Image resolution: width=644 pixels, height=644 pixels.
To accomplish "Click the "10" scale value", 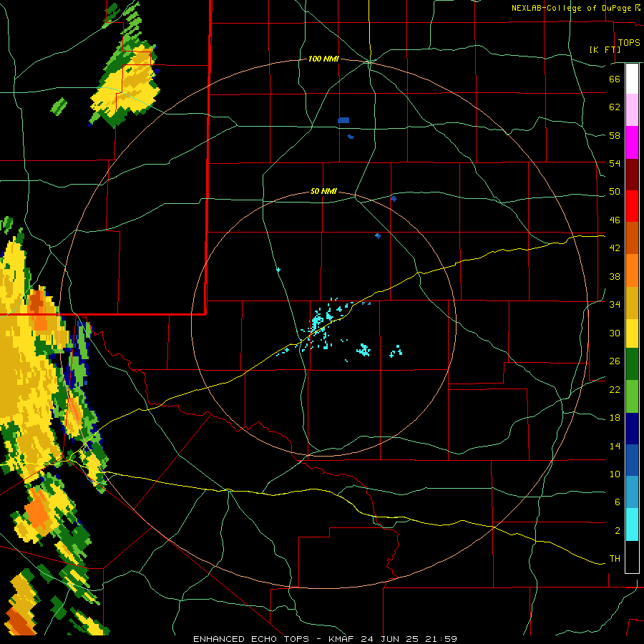I will click(x=615, y=474).
